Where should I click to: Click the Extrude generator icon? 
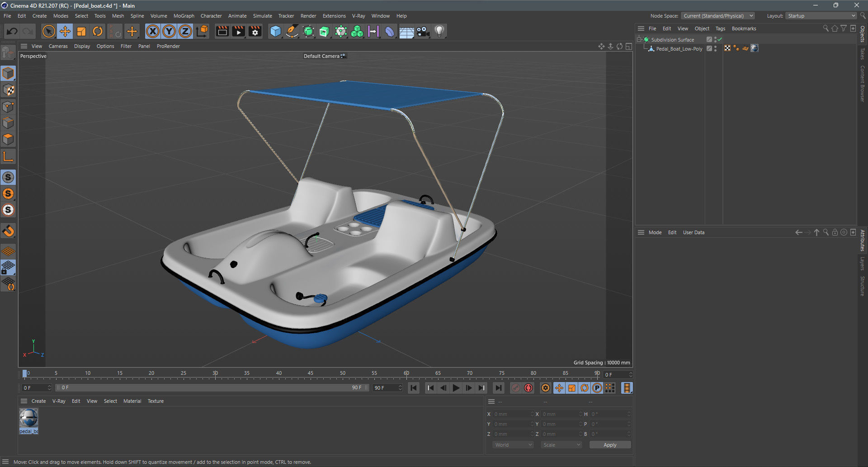[325, 31]
